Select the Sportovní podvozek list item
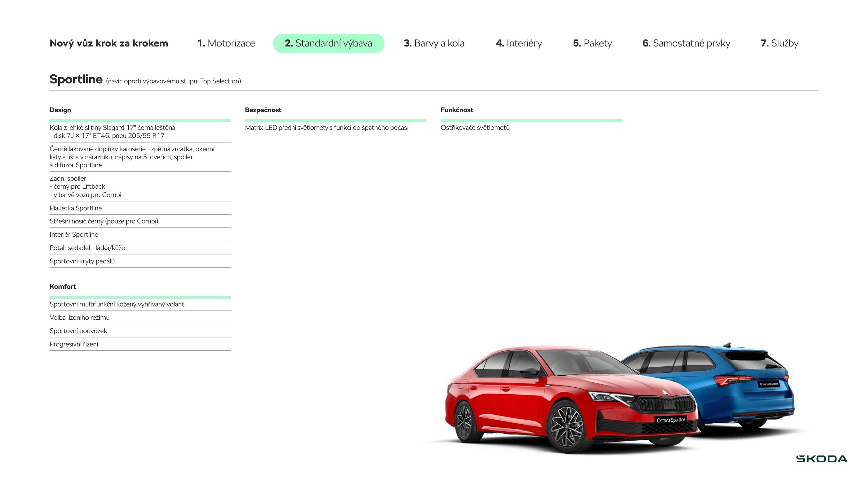This screenshot has width=868, height=488. click(79, 331)
